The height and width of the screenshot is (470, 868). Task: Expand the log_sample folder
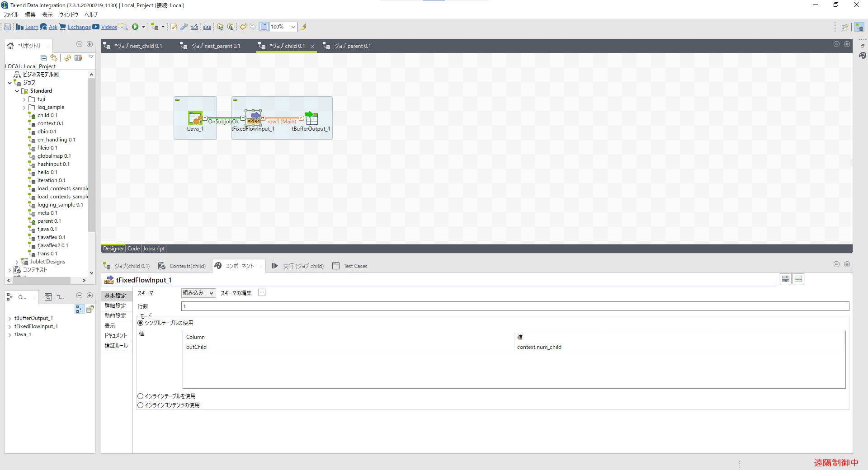24,107
